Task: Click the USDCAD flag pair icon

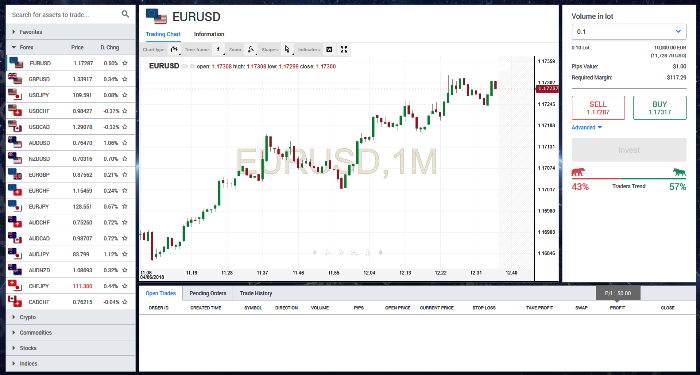Action: (15, 126)
